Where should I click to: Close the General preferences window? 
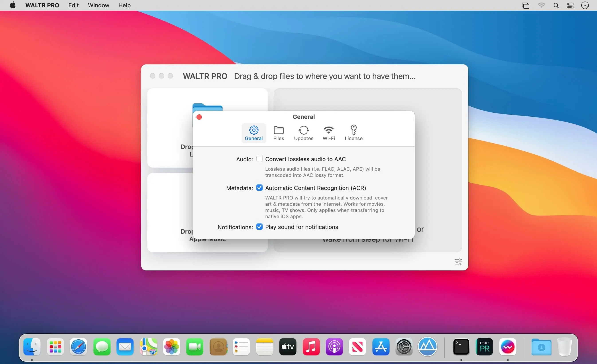pos(199,117)
